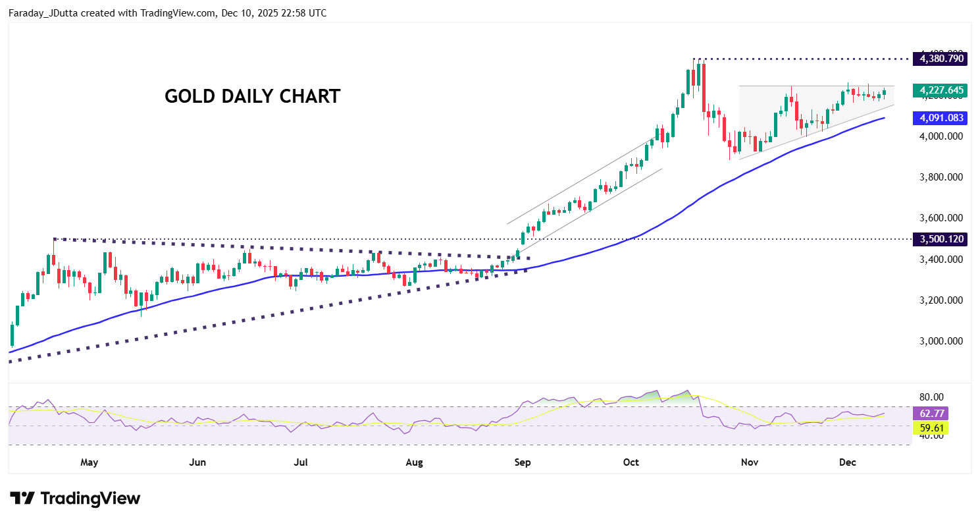The image size is (980, 523).
Task: Click the 40.00 RSI axis level
Action: click(x=933, y=435)
